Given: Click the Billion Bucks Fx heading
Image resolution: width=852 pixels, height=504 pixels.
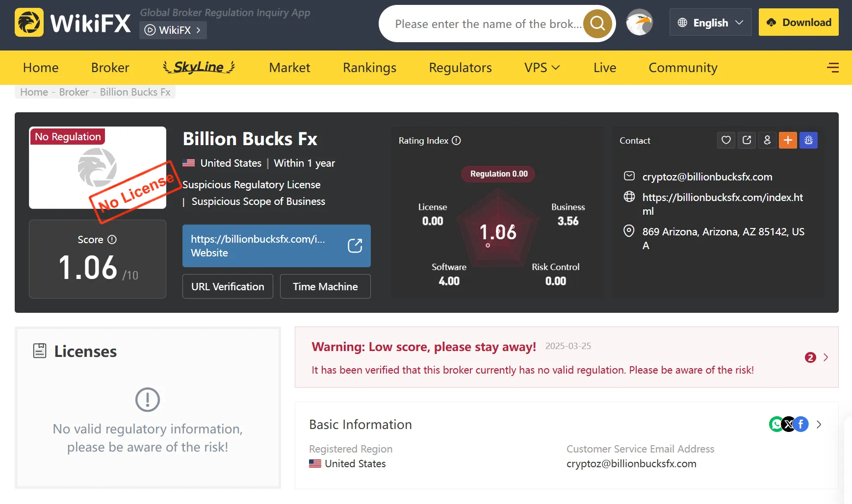Looking at the screenshot, I should [x=250, y=139].
